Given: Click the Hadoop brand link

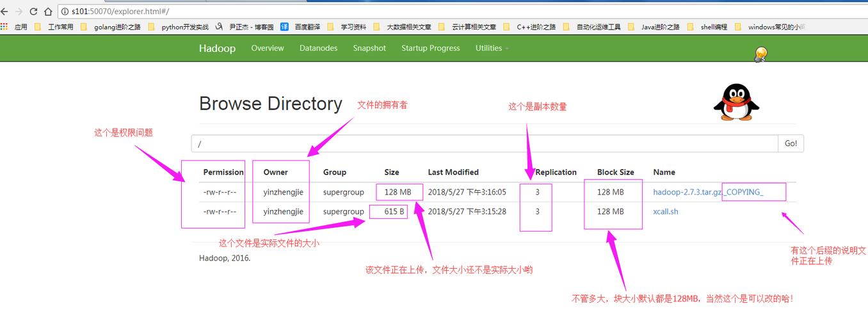Looking at the screenshot, I should pyautogui.click(x=217, y=48).
